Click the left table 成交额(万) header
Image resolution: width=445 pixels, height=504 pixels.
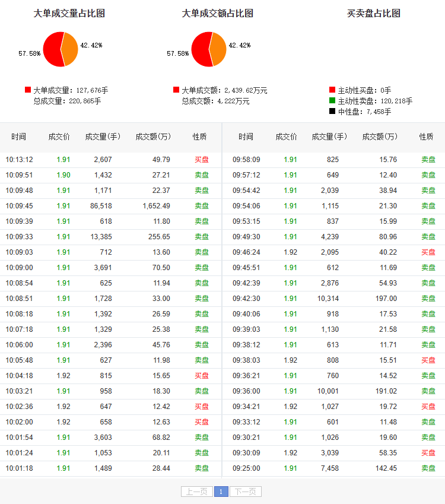tap(153, 137)
